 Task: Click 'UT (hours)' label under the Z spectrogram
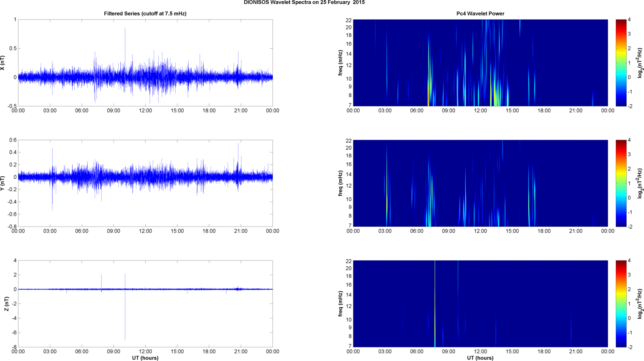(480, 358)
